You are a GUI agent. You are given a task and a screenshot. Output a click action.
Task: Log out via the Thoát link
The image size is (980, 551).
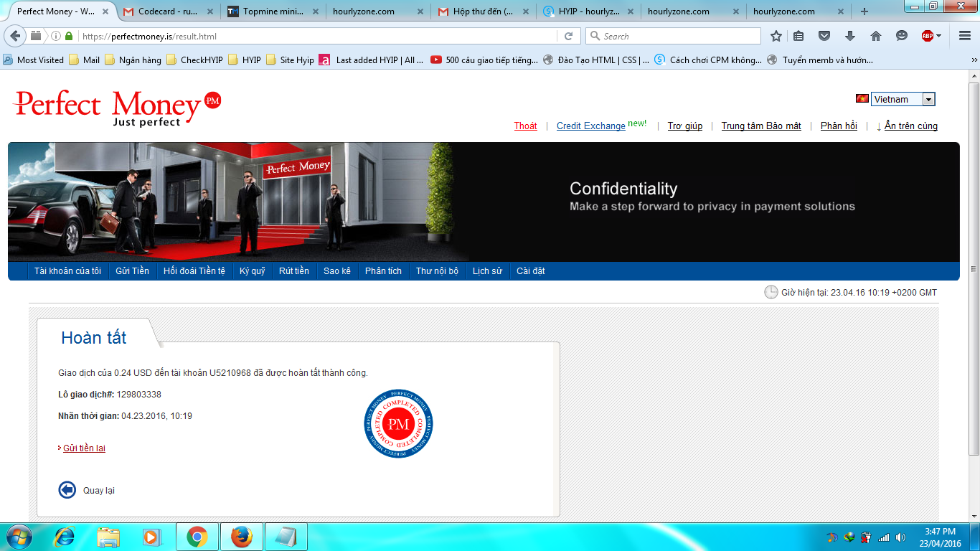526,126
